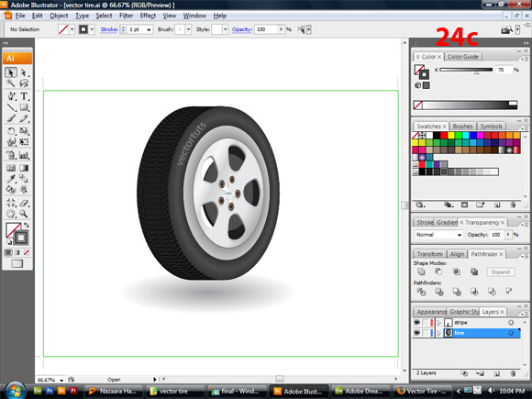Select the Magic Wand tool
This screenshot has height=399, width=532.
pos(11,83)
